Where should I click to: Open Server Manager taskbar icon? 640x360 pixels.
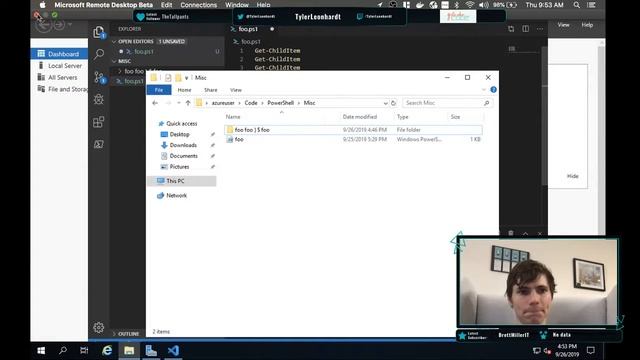coord(151,351)
